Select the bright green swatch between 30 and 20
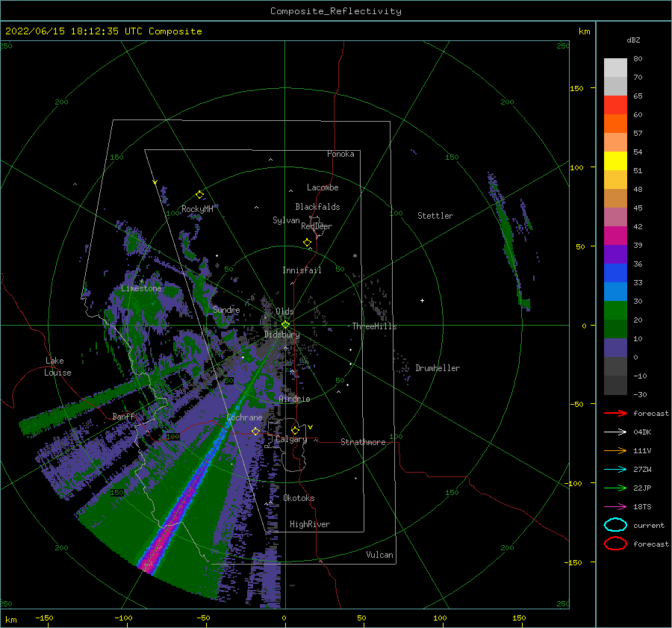The image size is (672, 628). (615, 311)
